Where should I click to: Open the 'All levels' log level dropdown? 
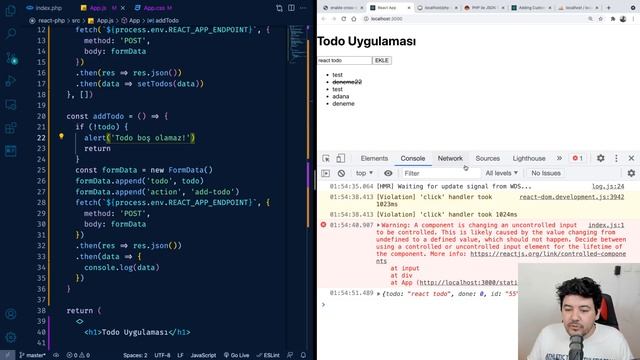pos(502,173)
